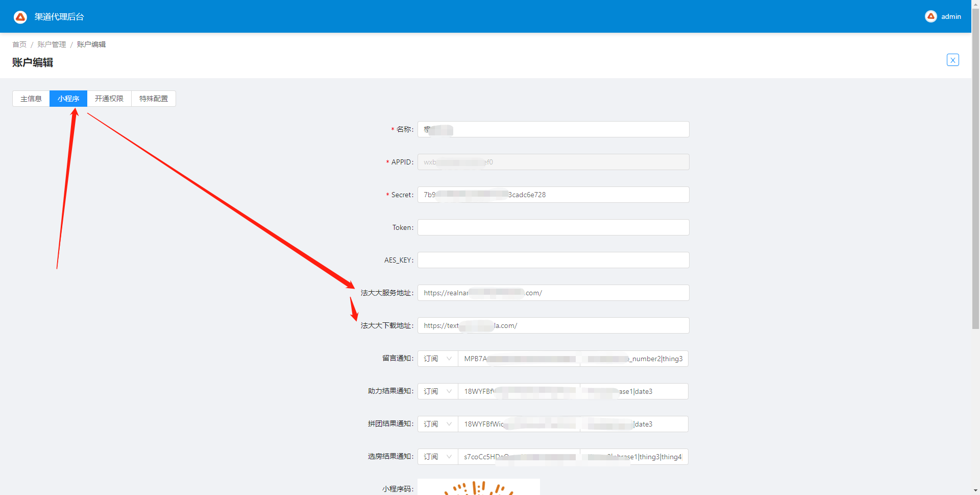The image size is (980, 495).
Task: Open 账户管理 breadcrumb link
Action: pos(52,44)
